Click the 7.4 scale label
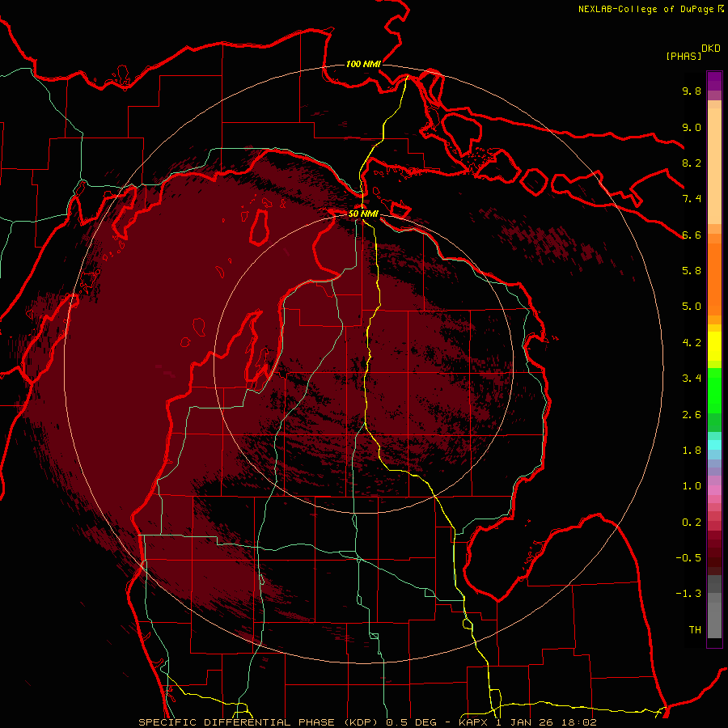The image size is (728, 728). (x=692, y=199)
